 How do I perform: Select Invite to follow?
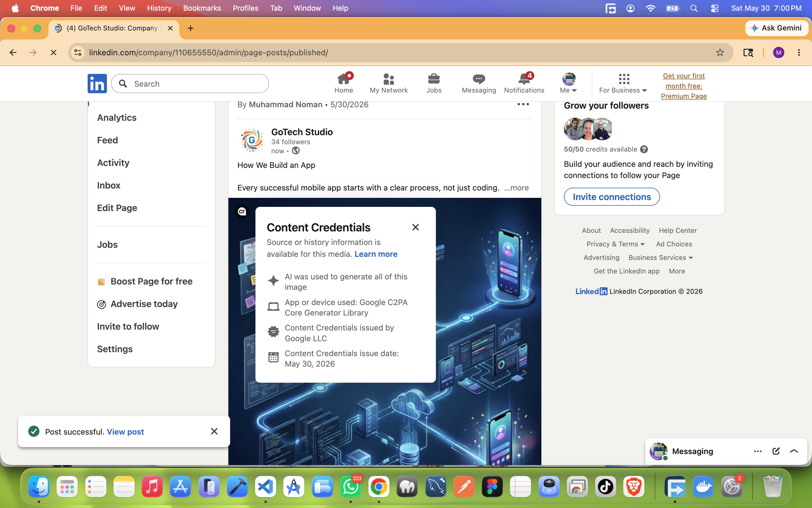pos(128,326)
